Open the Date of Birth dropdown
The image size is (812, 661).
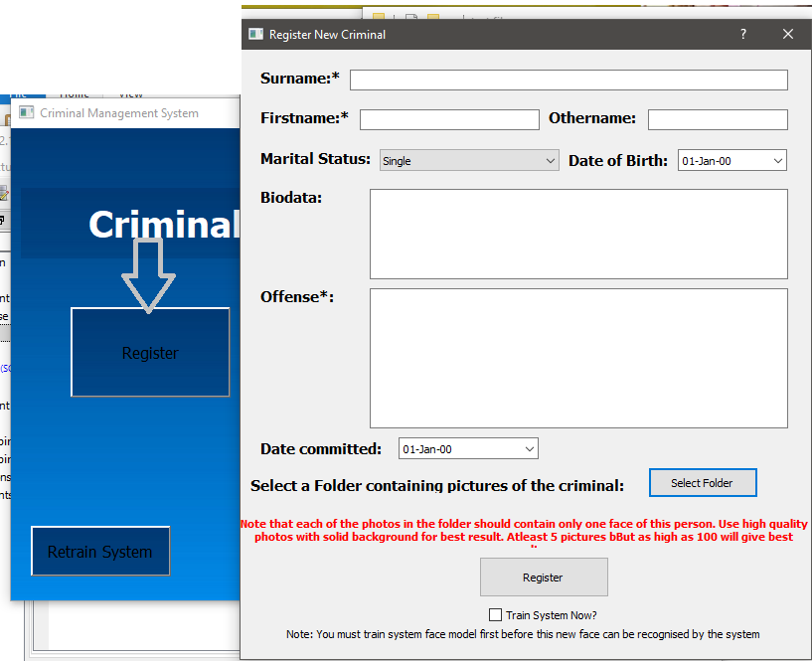[x=732, y=161]
